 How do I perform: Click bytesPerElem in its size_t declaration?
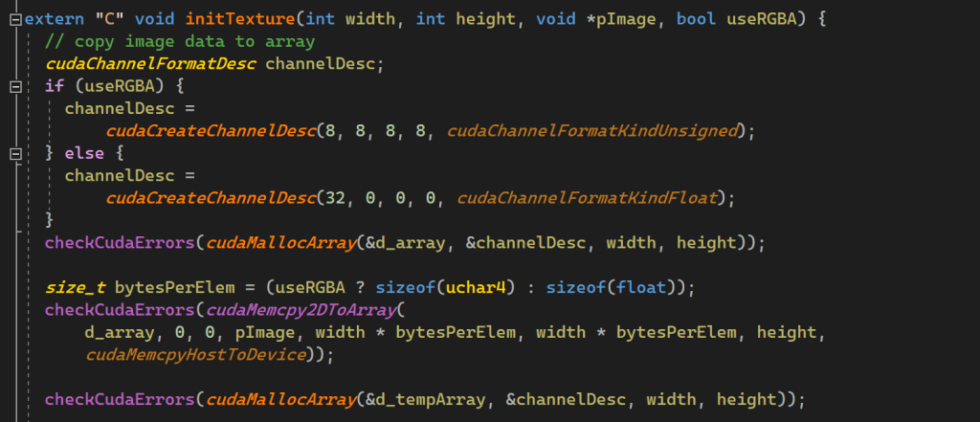pos(168,287)
